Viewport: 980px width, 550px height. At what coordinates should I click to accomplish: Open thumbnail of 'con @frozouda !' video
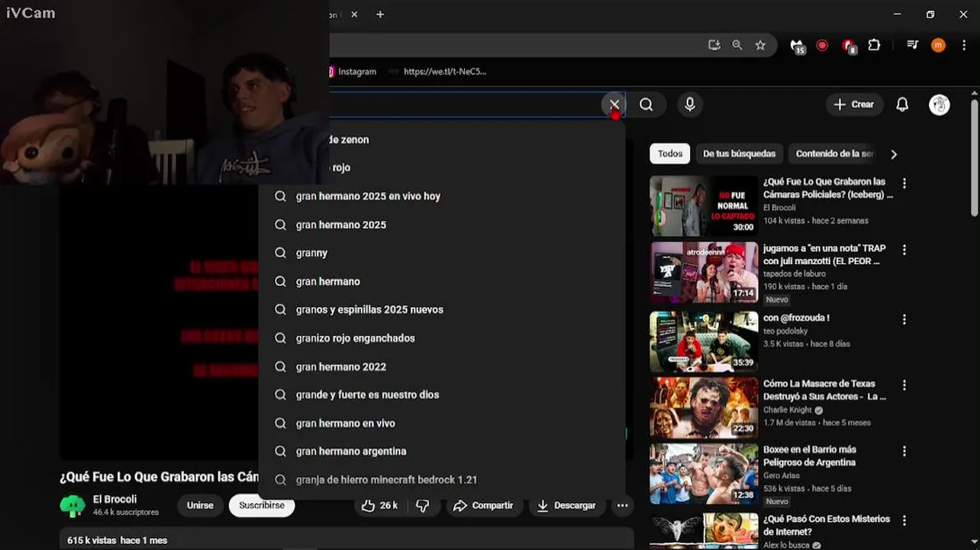[704, 341]
